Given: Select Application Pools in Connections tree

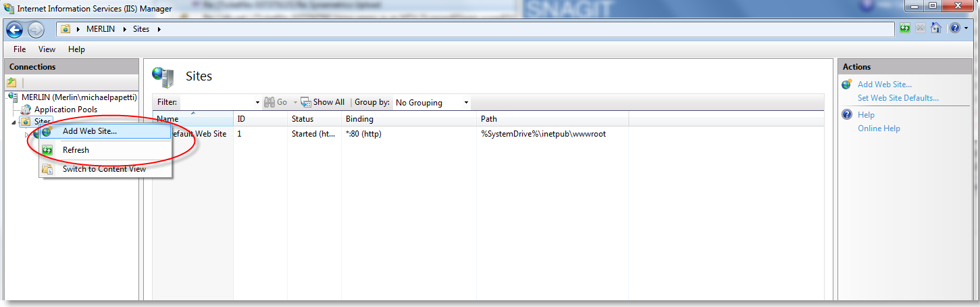Looking at the screenshot, I should pos(66,109).
